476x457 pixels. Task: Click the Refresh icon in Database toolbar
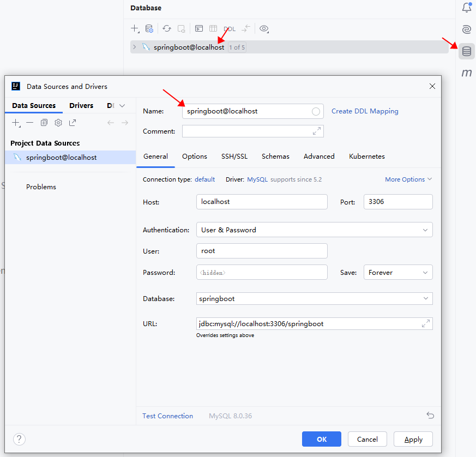click(x=167, y=28)
